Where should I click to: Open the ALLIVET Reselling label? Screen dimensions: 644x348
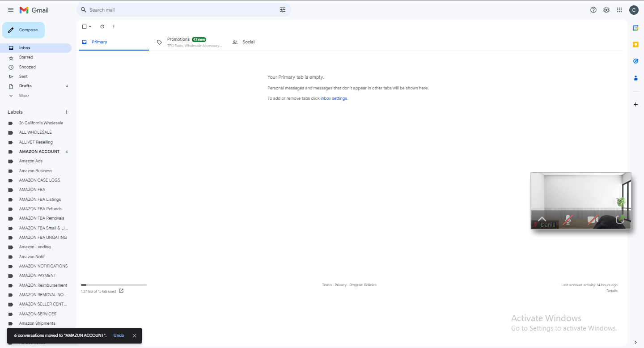36,142
